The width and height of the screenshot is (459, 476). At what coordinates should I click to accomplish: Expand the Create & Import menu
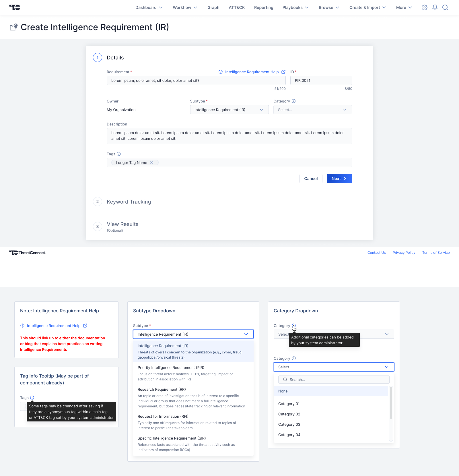coord(367,7)
